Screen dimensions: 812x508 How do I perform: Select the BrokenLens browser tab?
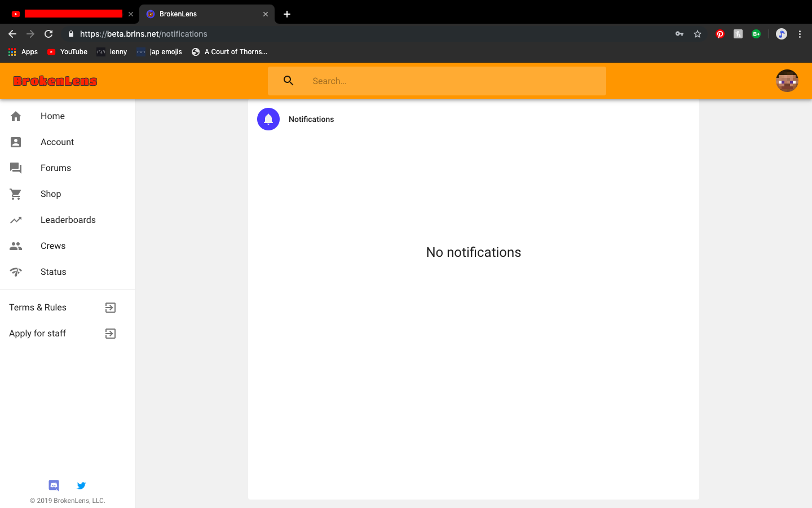point(207,14)
